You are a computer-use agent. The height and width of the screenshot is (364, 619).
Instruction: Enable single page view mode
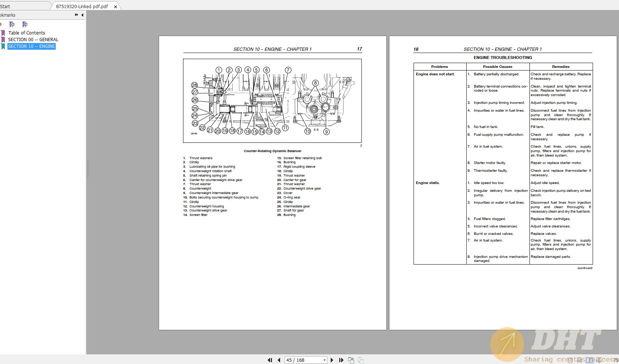coord(570,360)
